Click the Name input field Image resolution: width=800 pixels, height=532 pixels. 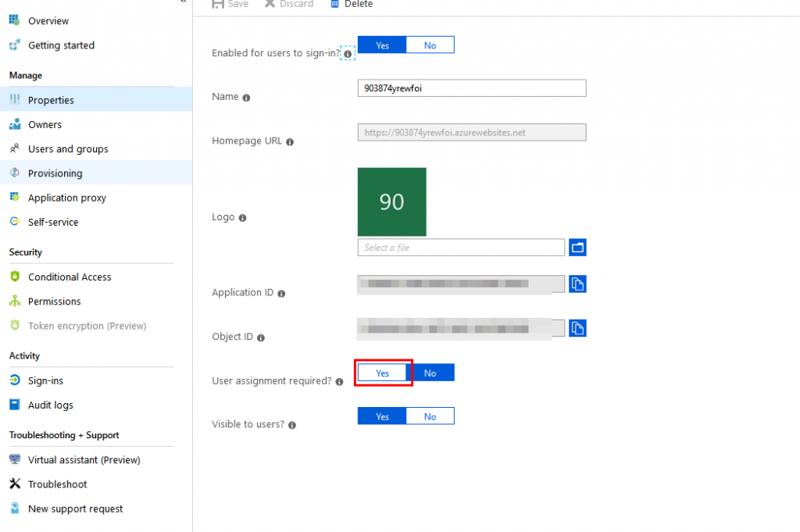[x=472, y=88]
